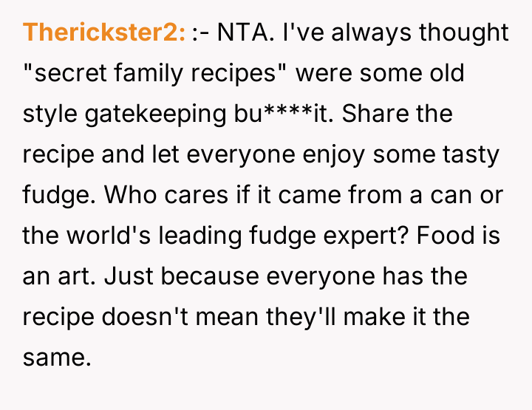The image size is (532, 410).
Task: Click the ":-" separator after the username
Action: (x=199, y=33)
